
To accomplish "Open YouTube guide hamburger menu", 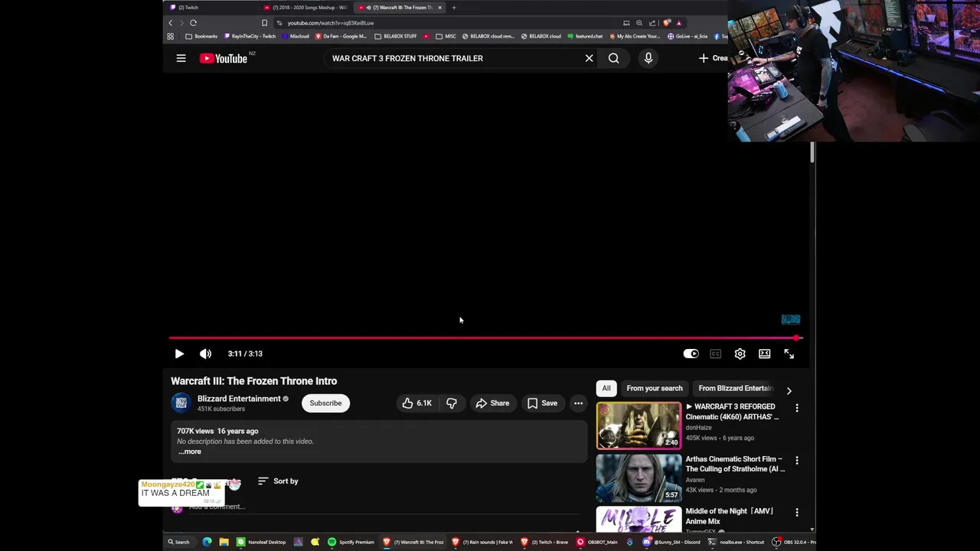I will click(x=181, y=58).
